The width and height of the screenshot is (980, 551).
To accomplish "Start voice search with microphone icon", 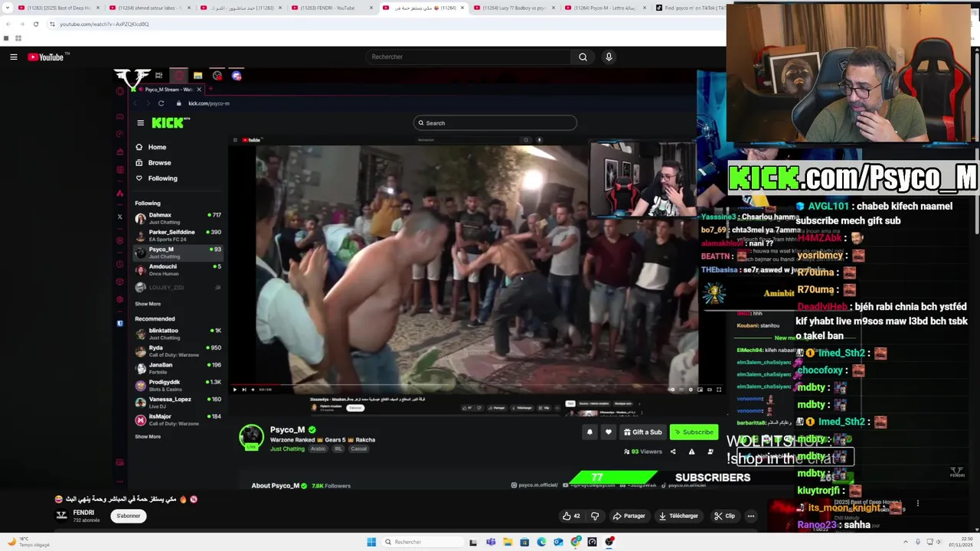I will click(609, 57).
